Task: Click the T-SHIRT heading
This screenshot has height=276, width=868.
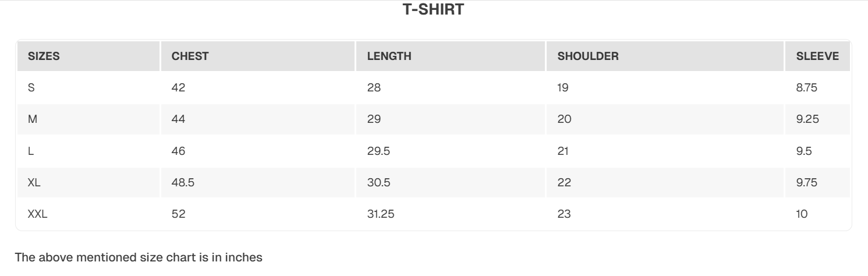Action: tap(433, 10)
